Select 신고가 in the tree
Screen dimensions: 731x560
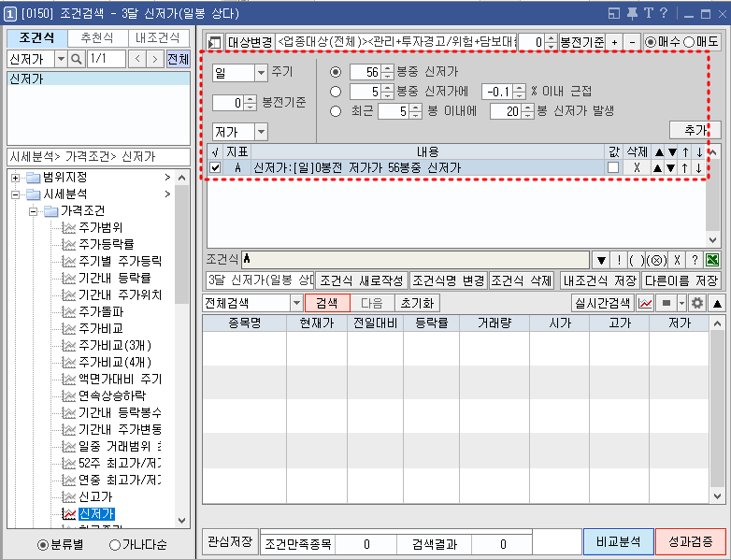[x=95, y=496]
